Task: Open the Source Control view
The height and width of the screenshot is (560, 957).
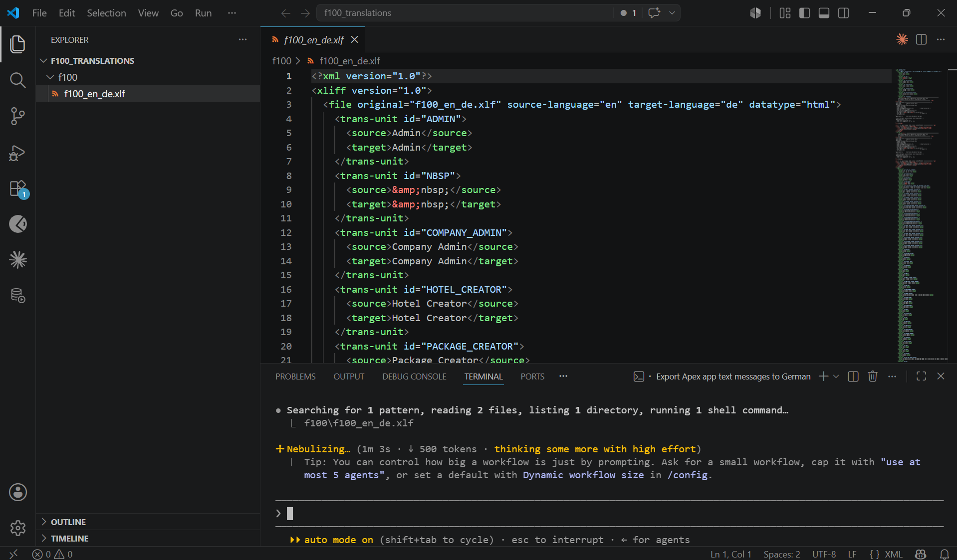Action: point(18,116)
